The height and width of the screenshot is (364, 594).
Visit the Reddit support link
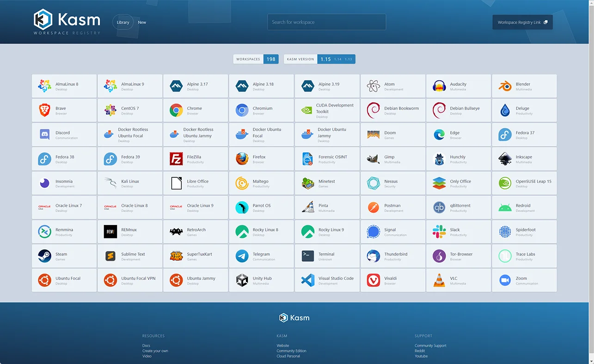pyautogui.click(x=419, y=351)
